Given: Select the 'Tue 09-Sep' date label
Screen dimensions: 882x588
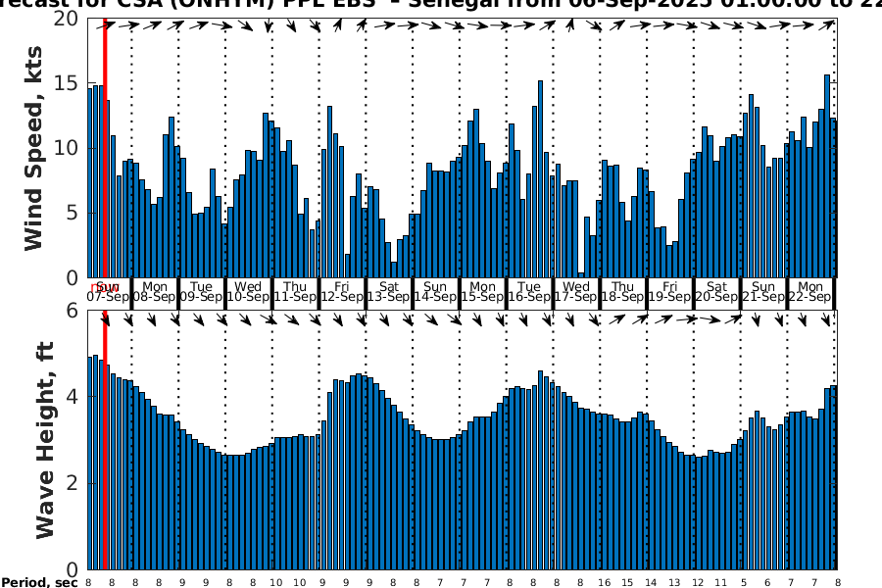Looking at the screenshot, I should click(x=201, y=291).
